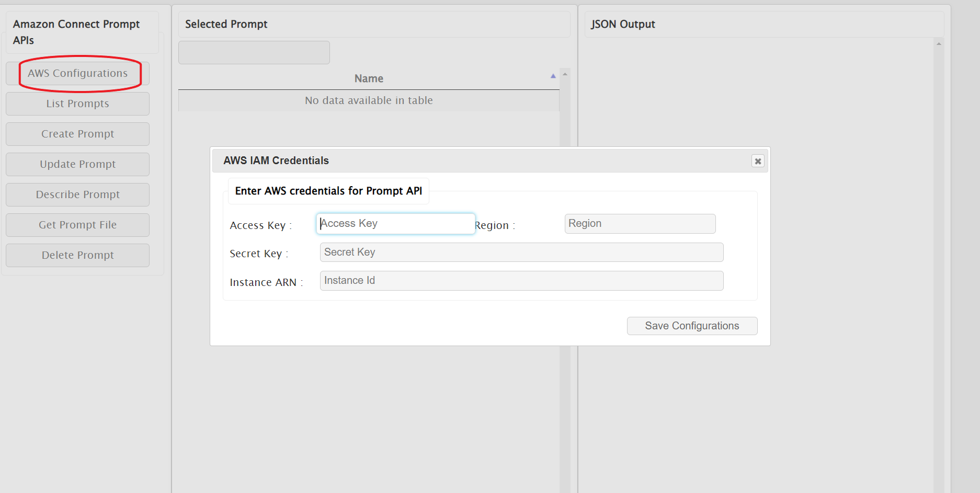
Task: Click the List Prompts button
Action: click(x=77, y=104)
